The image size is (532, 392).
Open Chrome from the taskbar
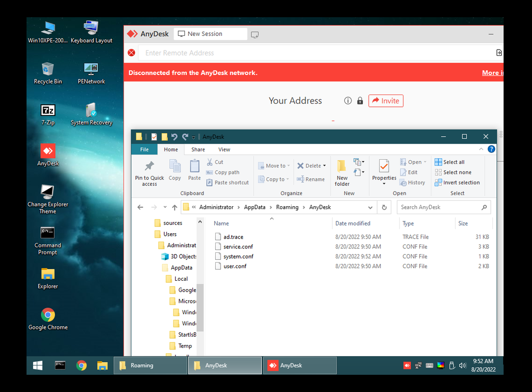pyautogui.click(x=81, y=365)
